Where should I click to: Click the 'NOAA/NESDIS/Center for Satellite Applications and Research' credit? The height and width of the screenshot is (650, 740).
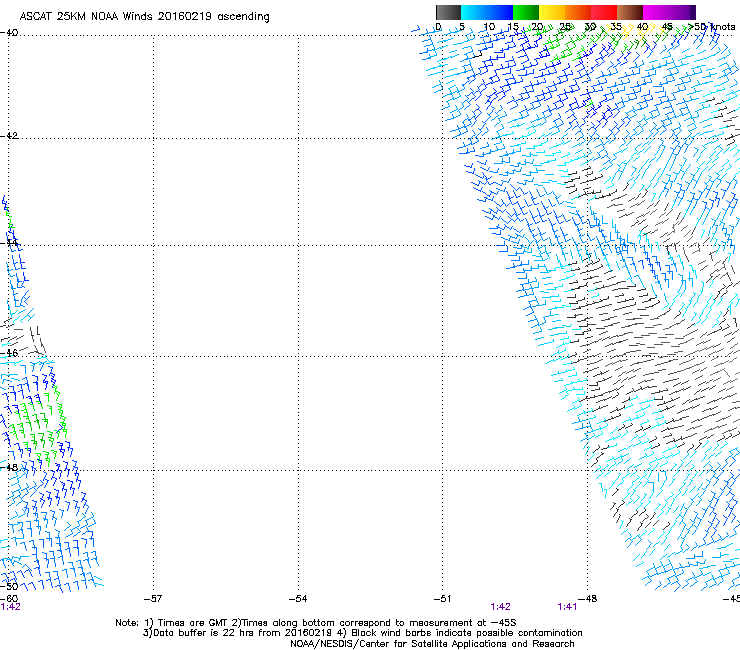click(432, 644)
